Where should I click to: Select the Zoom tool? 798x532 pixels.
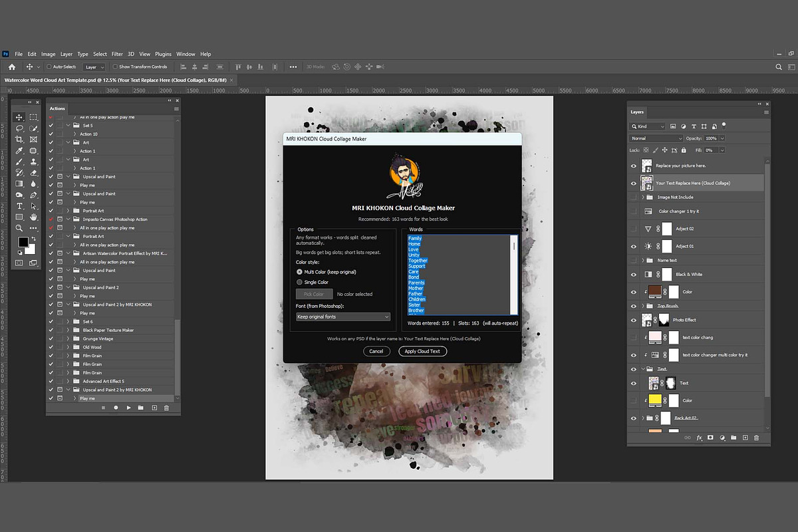pos(20,228)
